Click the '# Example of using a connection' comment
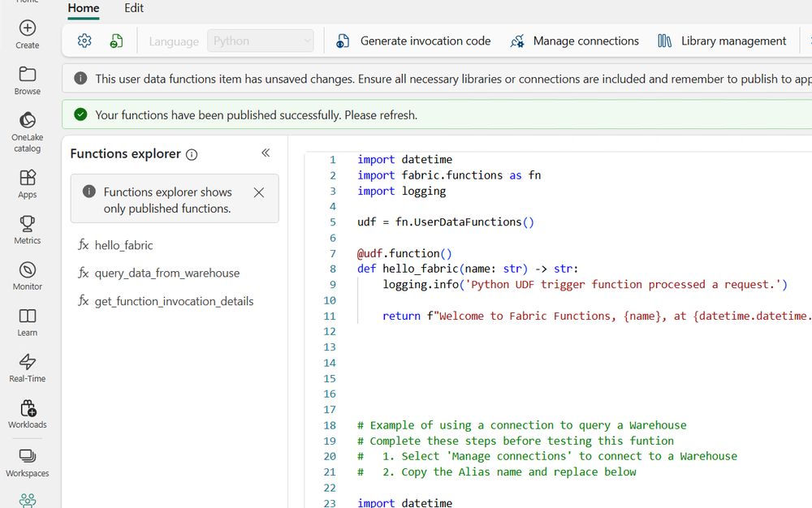 522,425
